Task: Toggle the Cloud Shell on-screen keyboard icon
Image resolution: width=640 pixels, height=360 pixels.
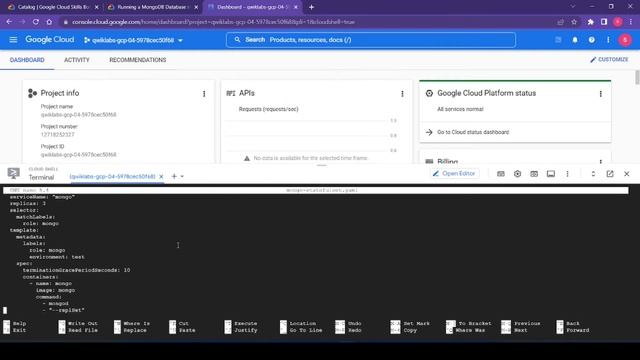Action: click(501, 174)
